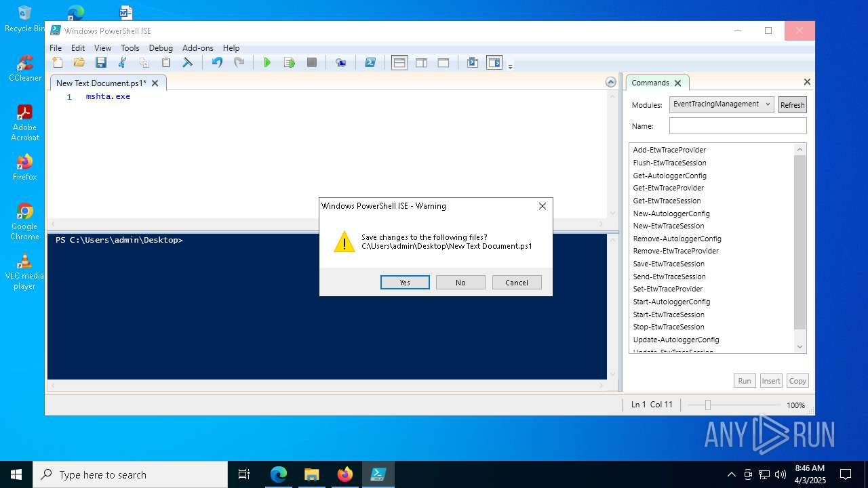This screenshot has height=488, width=868.
Task: Click the Clear Console Pane icon
Action: click(x=188, y=62)
